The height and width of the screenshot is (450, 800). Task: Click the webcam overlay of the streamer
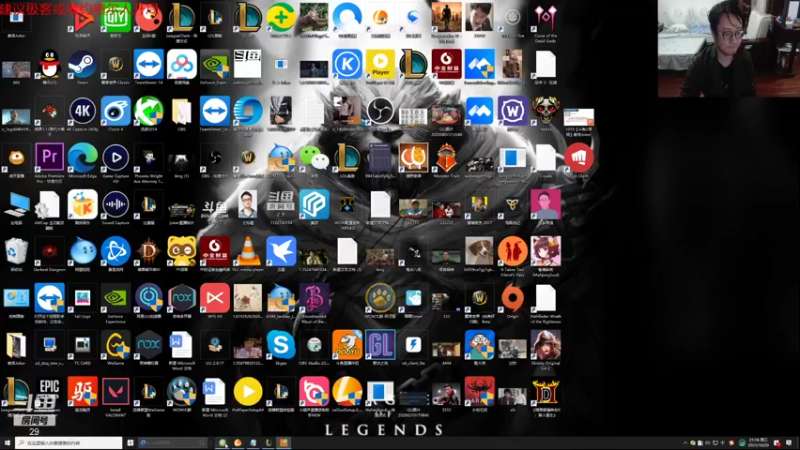(x=728, y=48)
